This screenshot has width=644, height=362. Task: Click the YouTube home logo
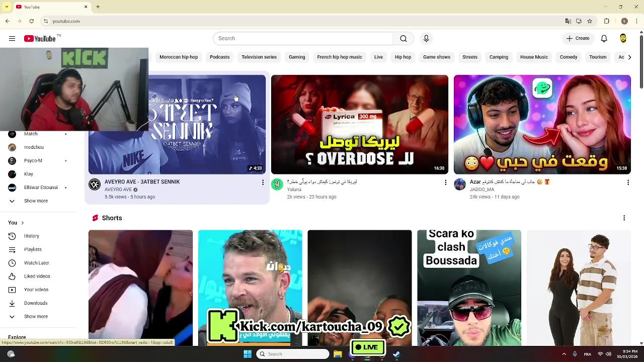[x=40, y=39]
